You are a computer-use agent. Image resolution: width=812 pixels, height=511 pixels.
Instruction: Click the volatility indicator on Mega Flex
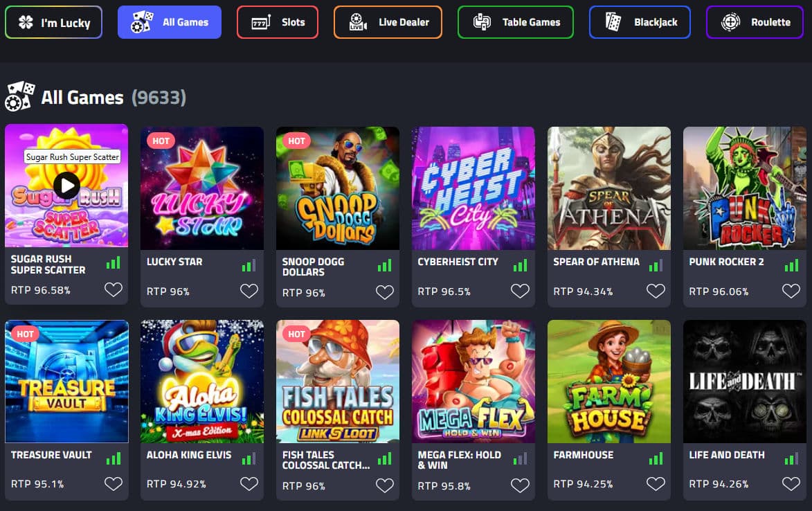520,458
